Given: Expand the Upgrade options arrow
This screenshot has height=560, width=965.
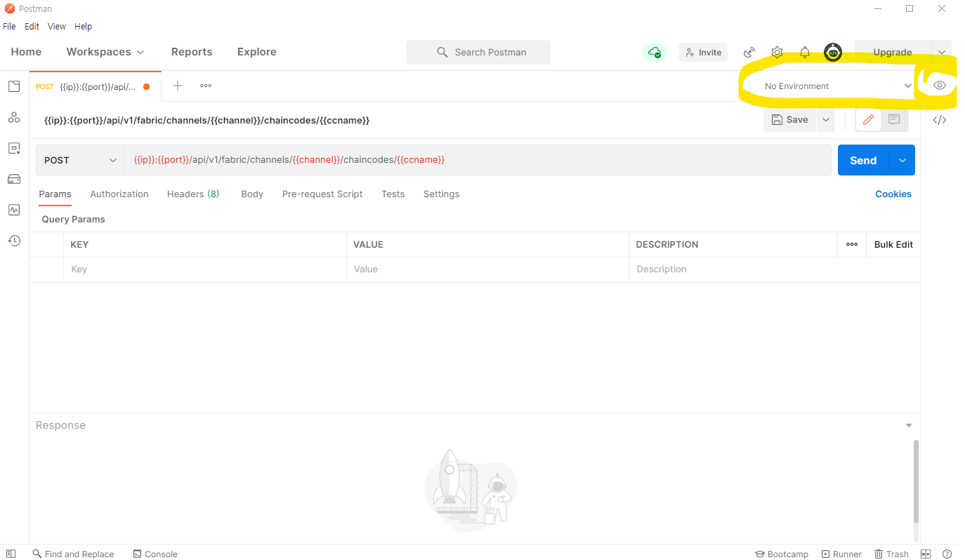Looking at the screenshot, I should click(x=942, y=52).
